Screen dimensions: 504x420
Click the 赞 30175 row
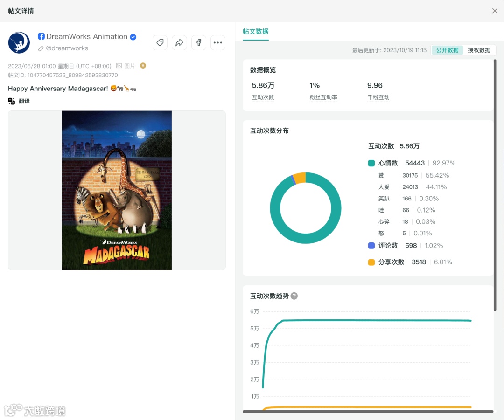(413, 175)
